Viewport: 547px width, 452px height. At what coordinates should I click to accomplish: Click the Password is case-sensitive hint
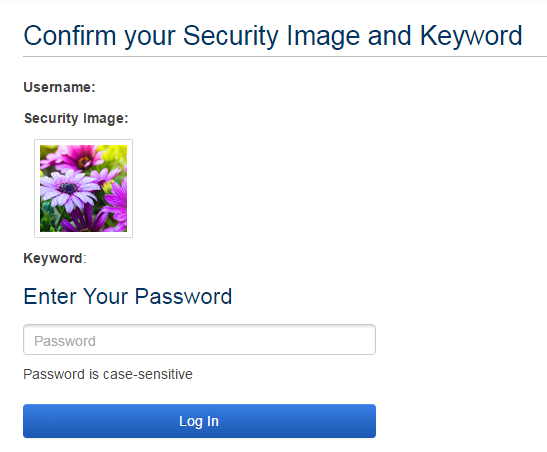(x=108, y=374)
